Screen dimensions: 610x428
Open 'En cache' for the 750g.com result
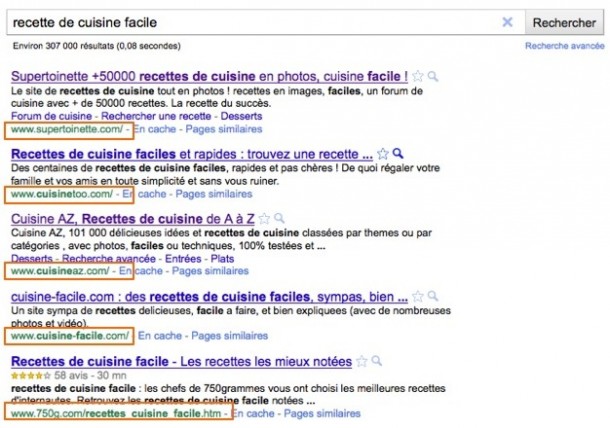253,413
